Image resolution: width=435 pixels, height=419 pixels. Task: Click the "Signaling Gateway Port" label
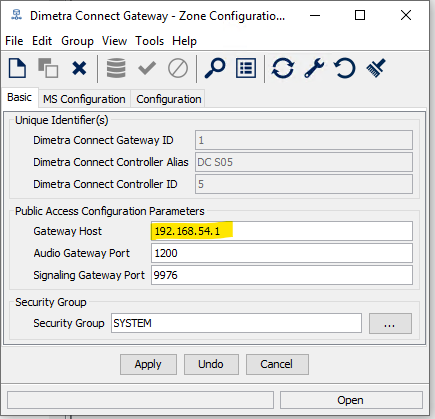[89, 275]
